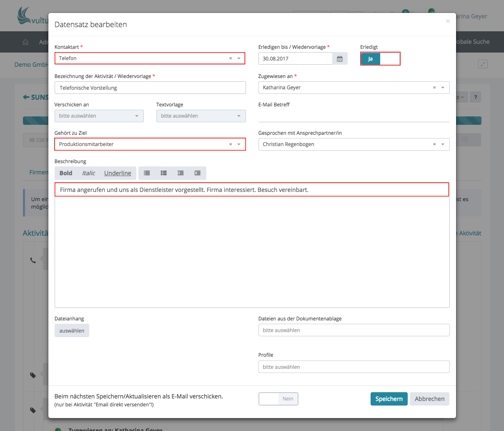
Task: Insert list using the thick-bullet list icon
Action: point(164,173)
